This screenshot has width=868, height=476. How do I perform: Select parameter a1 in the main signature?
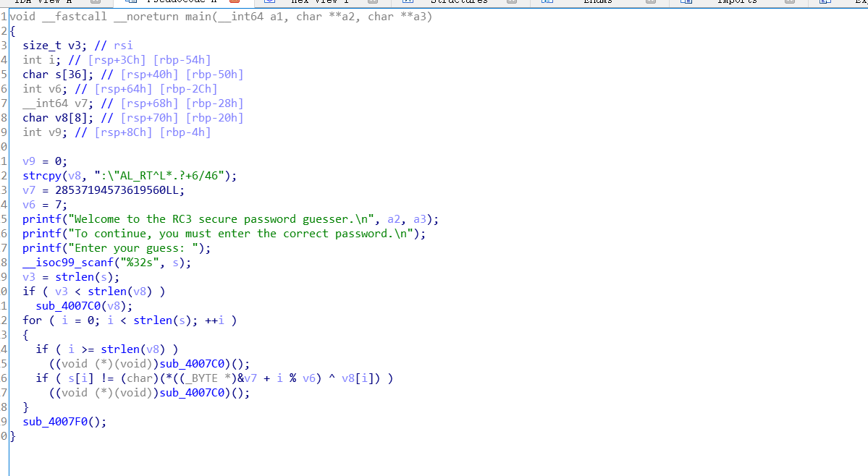click(277, 17)
